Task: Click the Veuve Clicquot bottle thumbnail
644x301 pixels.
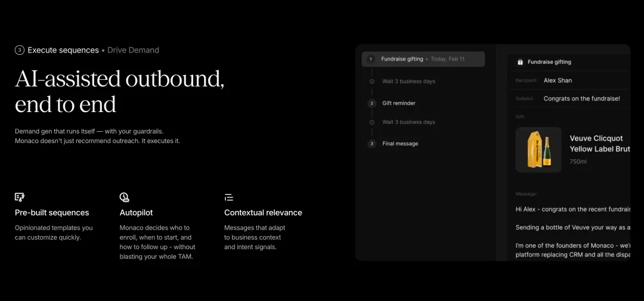Action: point(538,150)
